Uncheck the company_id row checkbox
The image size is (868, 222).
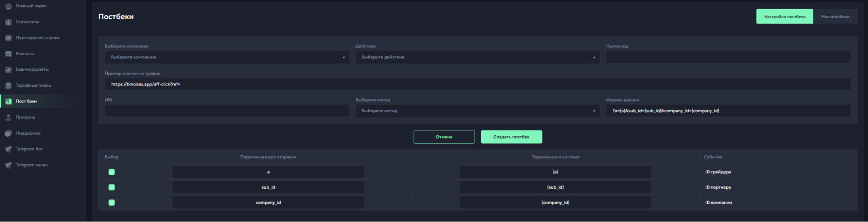click(x=112, y=202)
